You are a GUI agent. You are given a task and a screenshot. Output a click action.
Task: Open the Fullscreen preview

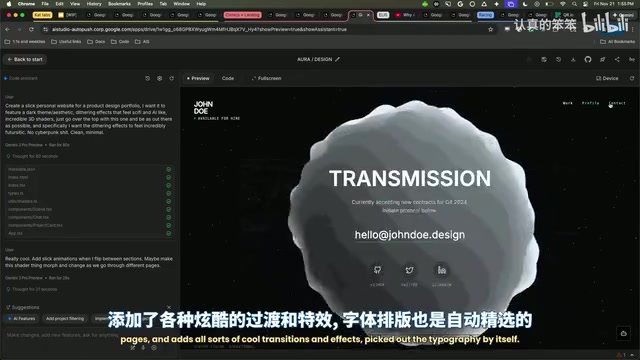tap(266, 78)
